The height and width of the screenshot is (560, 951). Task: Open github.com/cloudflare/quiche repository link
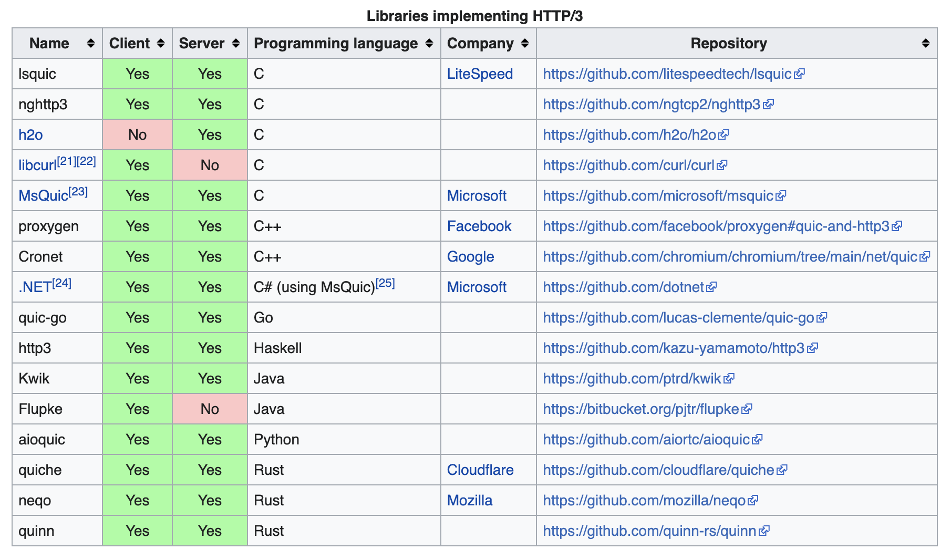[659, 470]
